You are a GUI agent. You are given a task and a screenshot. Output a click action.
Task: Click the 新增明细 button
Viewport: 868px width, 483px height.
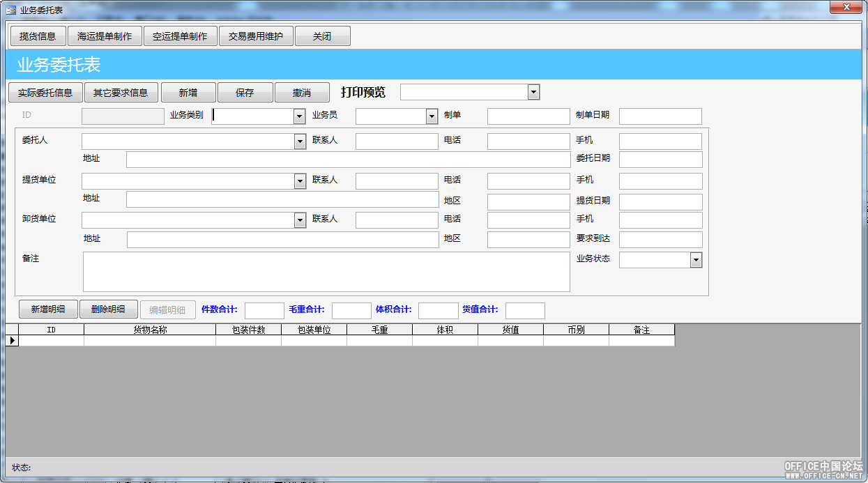(x=48, y=309)
